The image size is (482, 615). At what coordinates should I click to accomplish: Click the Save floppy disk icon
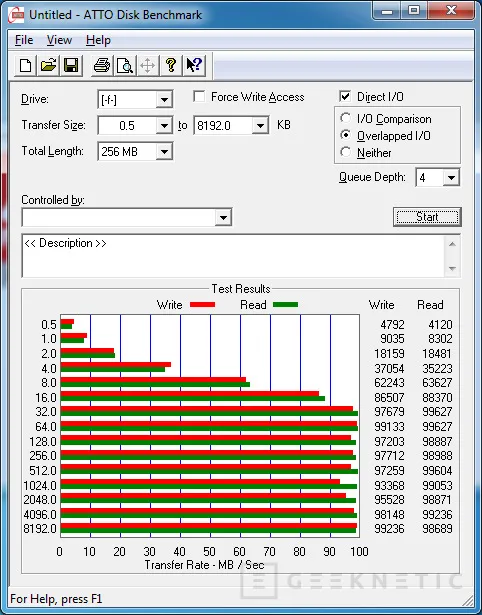pyautogui.click(x=71, y=65)
